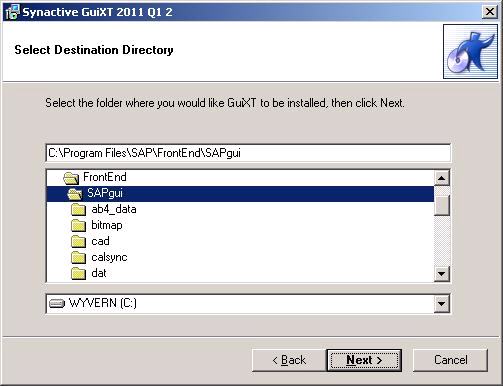Click the folder list scroll down arrow

(x=442, y=274)
